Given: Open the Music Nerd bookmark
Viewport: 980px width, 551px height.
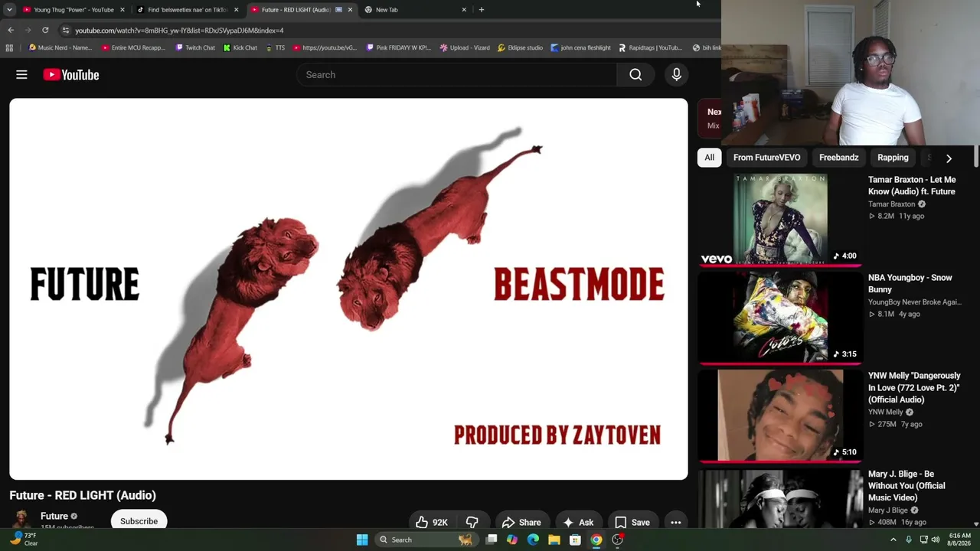Looking at the screenshot, I should pos(60,47).
